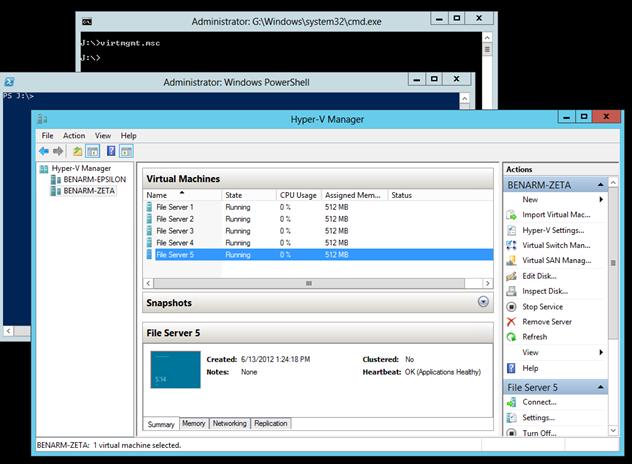This screenshot has height=464, width=632.
Task: Collapse the BENARM-ZETA actions group
Action: (601, 185)
